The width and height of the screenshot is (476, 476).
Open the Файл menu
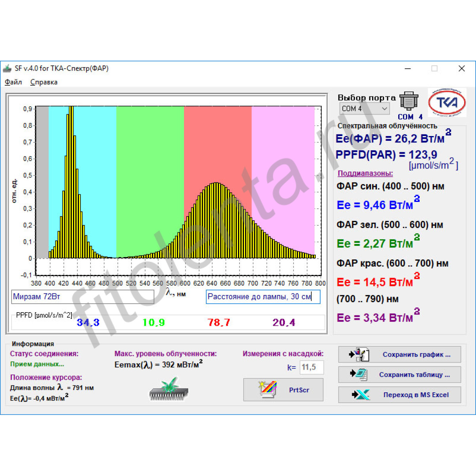click(x=13, y=82)
